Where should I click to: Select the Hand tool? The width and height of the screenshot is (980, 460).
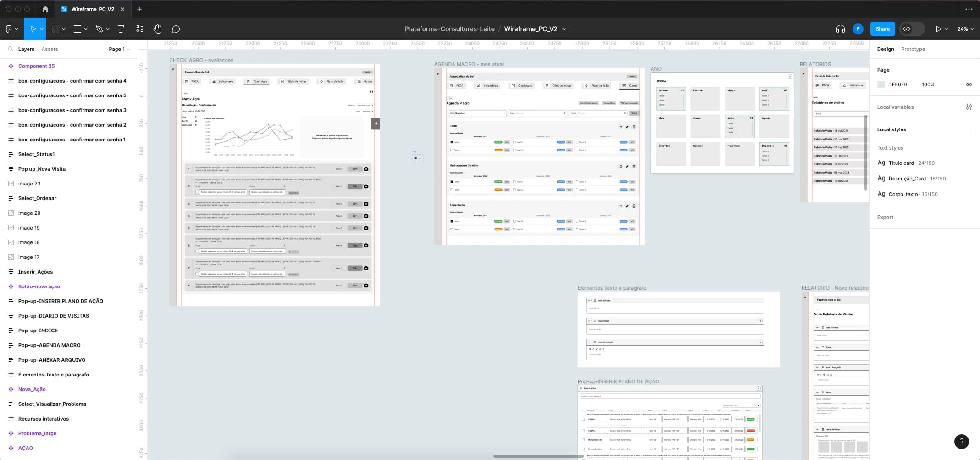point(158,29)
